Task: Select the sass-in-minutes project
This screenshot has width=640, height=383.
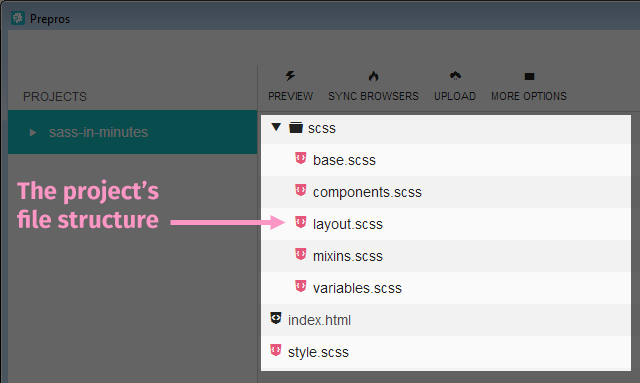Action: coord(133,132)
